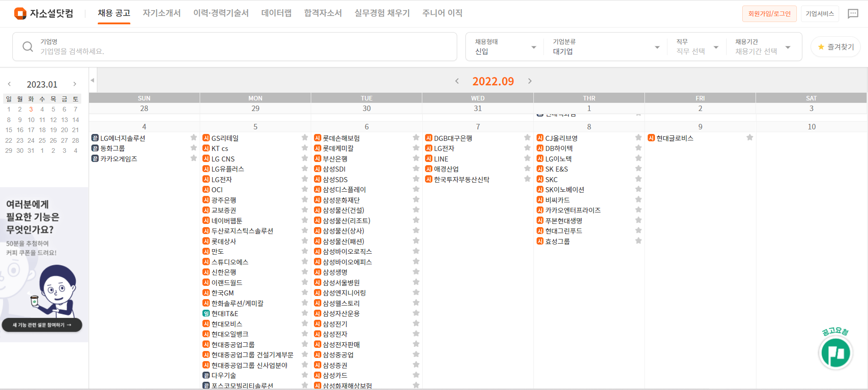Click 새 기능 관련 설문 참여하기 button
This screenshot has height=390, width=868.
tap(42, 325)
